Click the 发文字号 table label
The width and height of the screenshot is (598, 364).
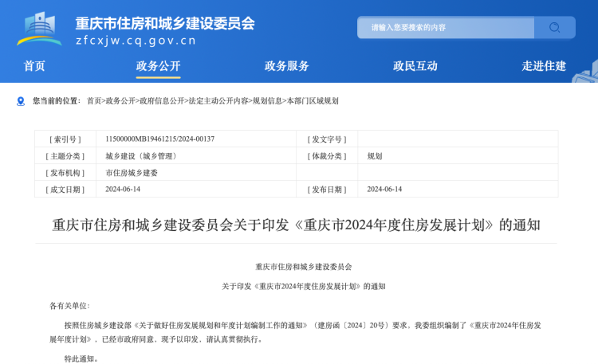(x=327, y=139)
